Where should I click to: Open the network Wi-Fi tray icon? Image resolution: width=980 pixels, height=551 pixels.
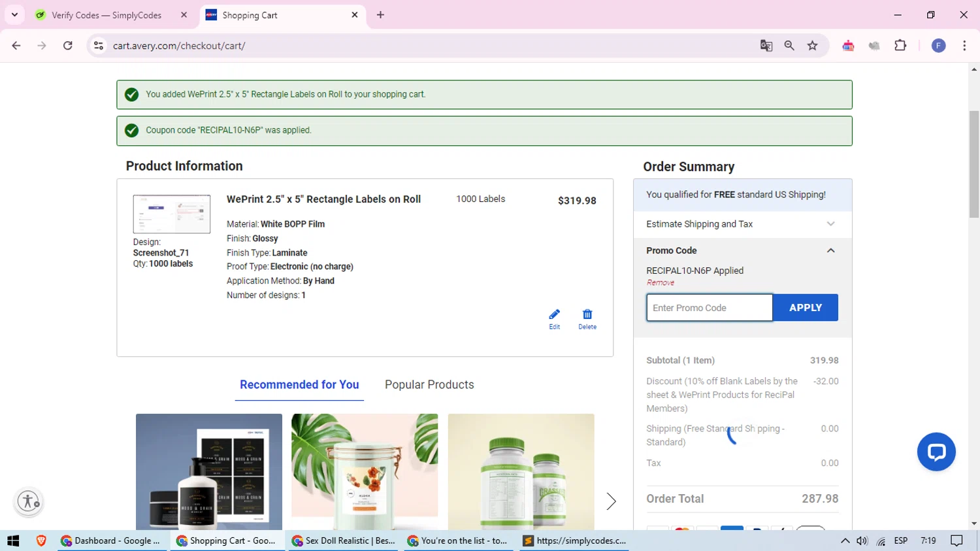[881, 541]
